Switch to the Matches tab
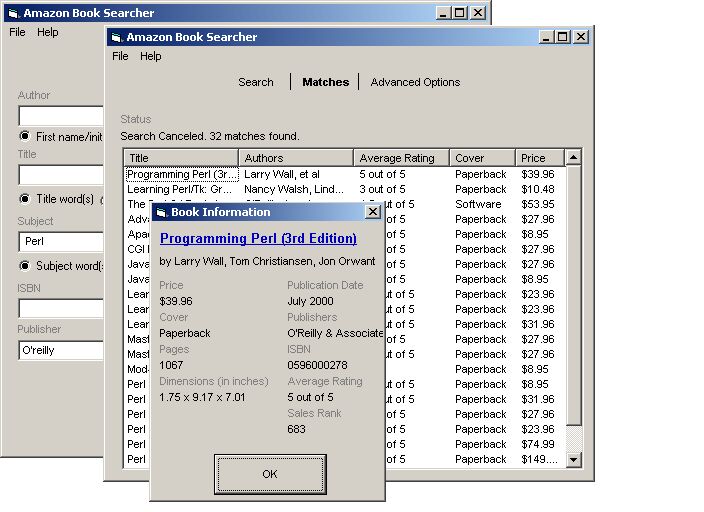The width and height of the screenshot is (704, 512). (326, 82)
